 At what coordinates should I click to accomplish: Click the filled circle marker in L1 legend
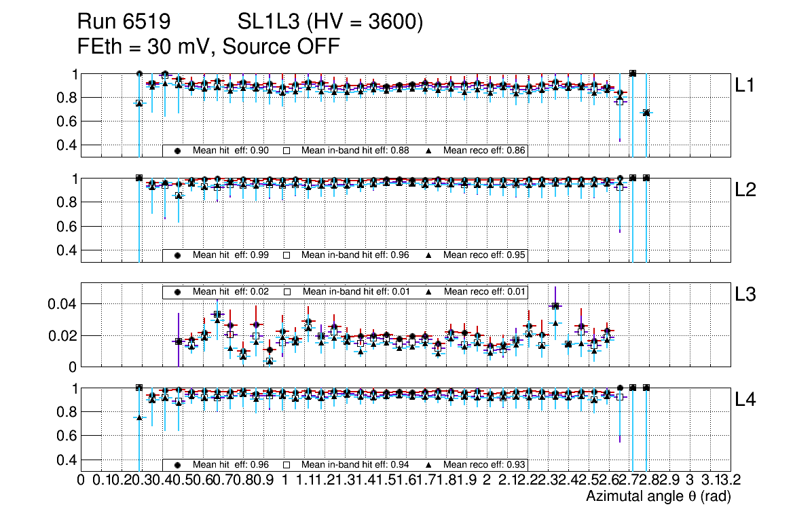click(x=178, y=151)
